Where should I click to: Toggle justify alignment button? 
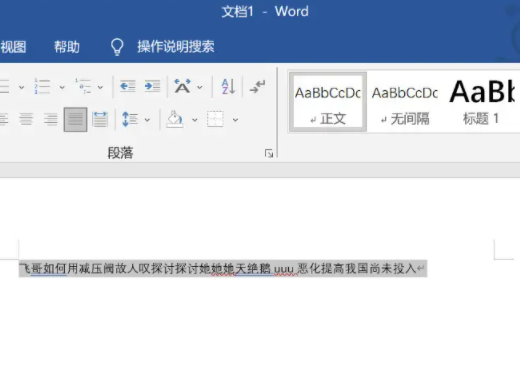tap(75, 119)
